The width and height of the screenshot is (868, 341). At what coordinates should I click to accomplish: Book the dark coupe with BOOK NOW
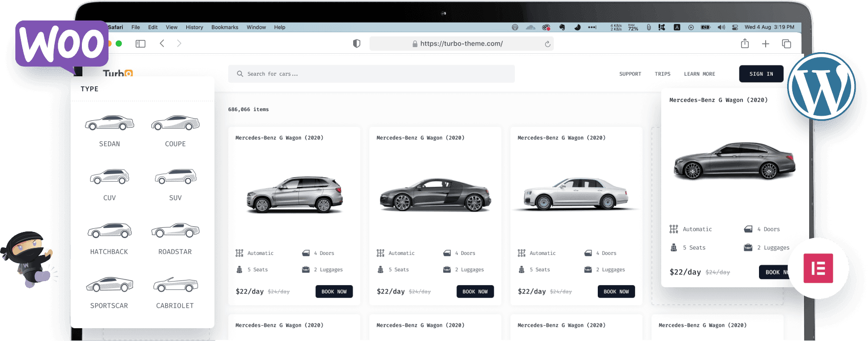click(475, 291)
